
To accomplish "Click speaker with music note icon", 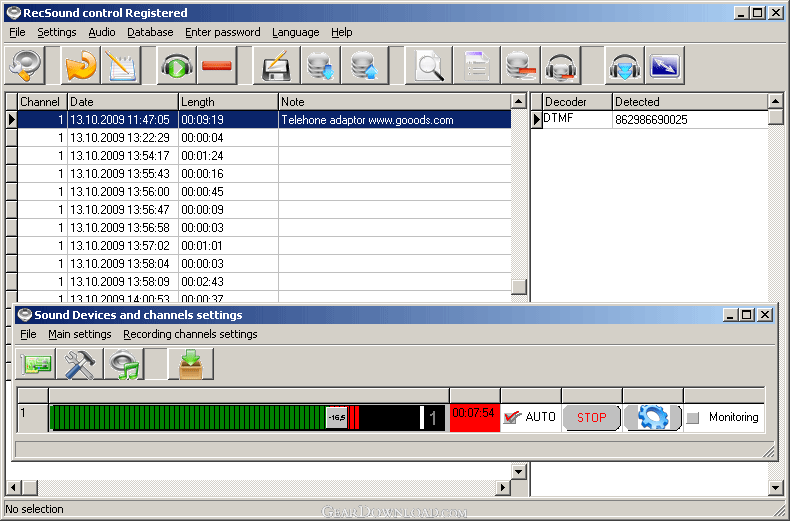I will click(x=124, y=363).
